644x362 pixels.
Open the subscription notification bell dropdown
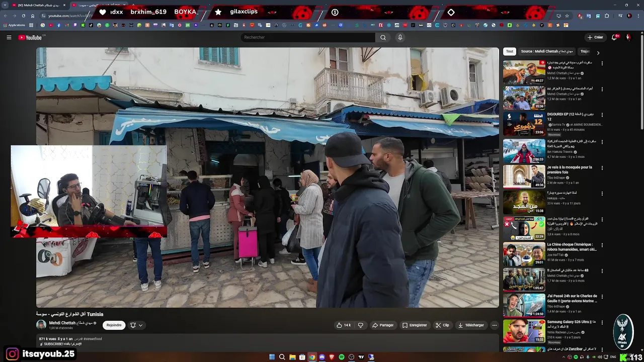tap(136, 325)
